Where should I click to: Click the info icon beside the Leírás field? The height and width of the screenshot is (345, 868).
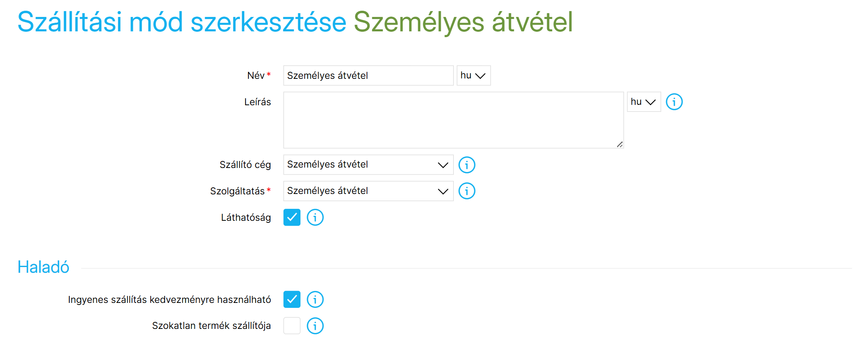674,102
